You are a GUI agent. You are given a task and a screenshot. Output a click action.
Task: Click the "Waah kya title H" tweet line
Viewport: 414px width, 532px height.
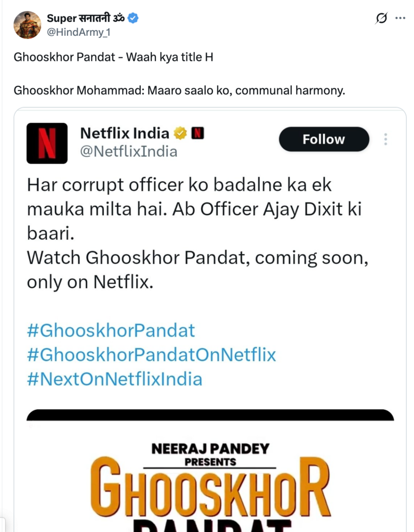tap(113, 57)
